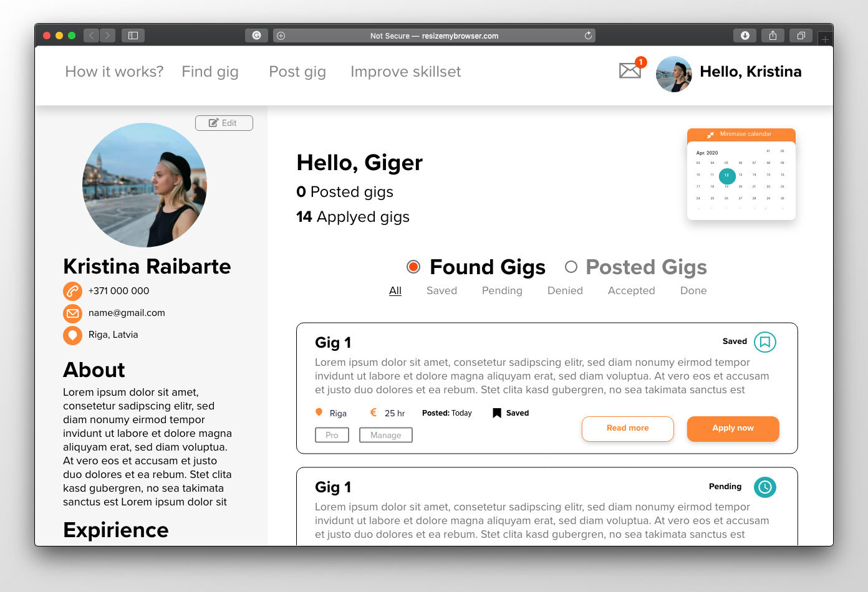Open the mail inbox envelope icon
The width and height of the screenshot is (868, 592).
[630, 70]
